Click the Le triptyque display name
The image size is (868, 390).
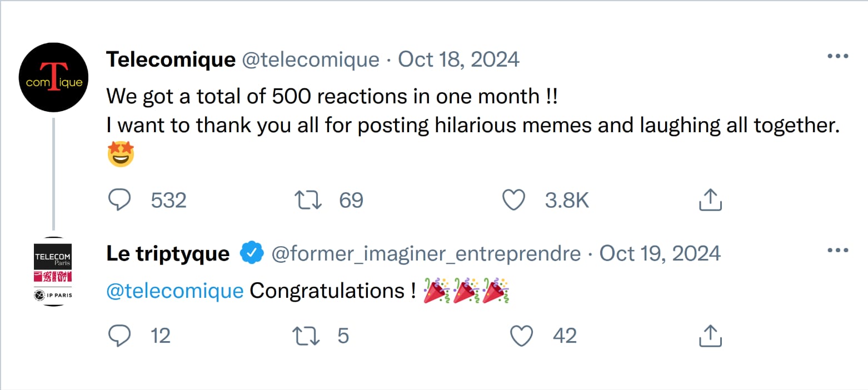click(167, 254)
